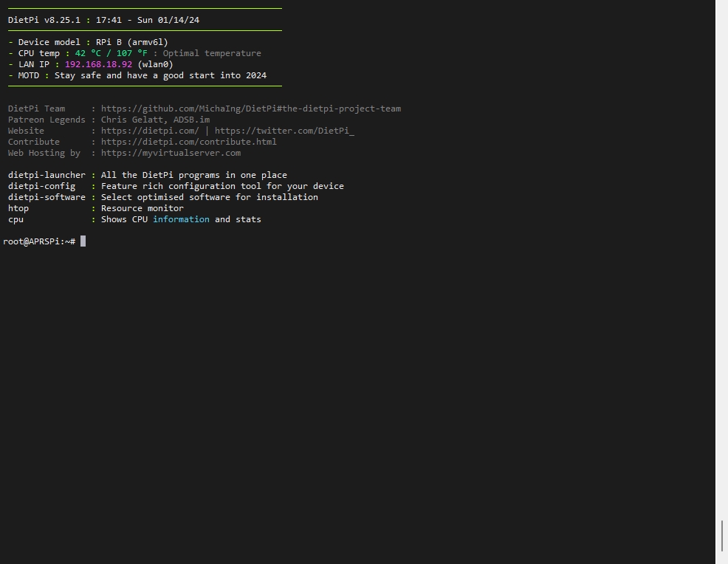
Task: Click the MOTD message text
Action: (x=161, y=75)
